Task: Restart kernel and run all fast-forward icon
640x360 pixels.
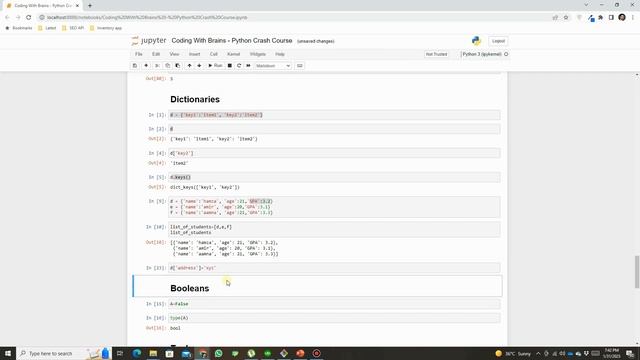Action: tap(248, 66)
